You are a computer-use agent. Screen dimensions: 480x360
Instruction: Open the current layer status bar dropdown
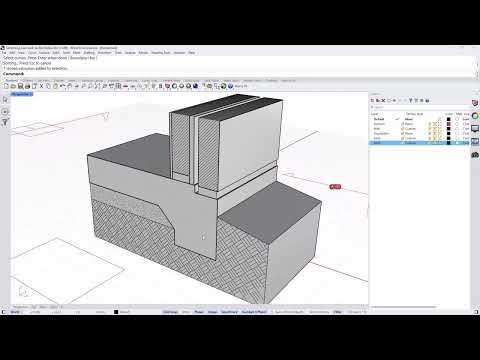124,312
